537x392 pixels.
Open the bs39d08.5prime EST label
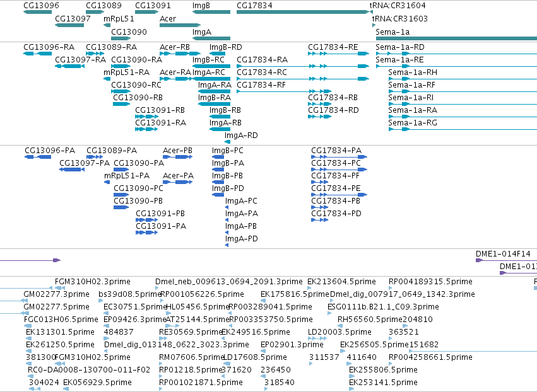coord(129,294)
